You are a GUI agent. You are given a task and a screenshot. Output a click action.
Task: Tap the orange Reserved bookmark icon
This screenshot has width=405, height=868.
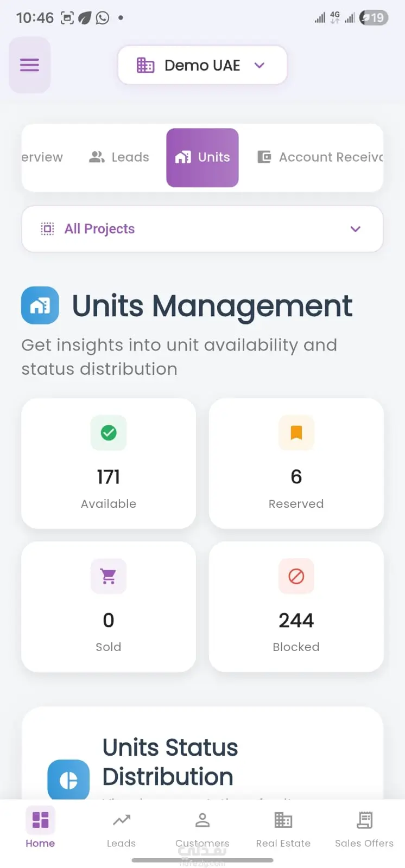click(x=296, y=433)
